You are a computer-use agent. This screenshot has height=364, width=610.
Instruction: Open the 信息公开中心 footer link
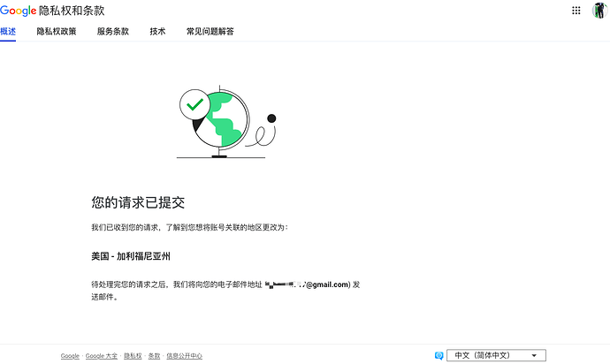point(185,356)
